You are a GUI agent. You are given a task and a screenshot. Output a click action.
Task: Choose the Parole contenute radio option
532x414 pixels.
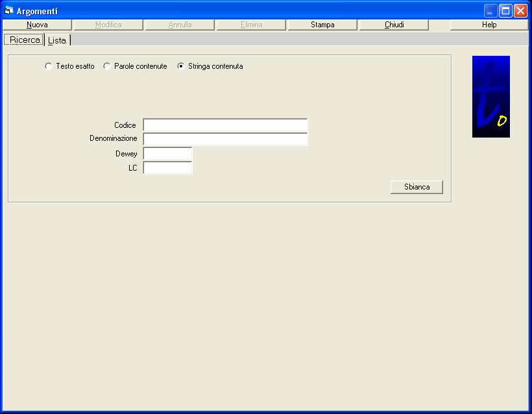107,66
